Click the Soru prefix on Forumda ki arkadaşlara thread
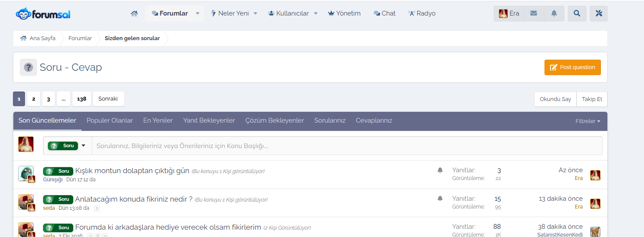 58,228
